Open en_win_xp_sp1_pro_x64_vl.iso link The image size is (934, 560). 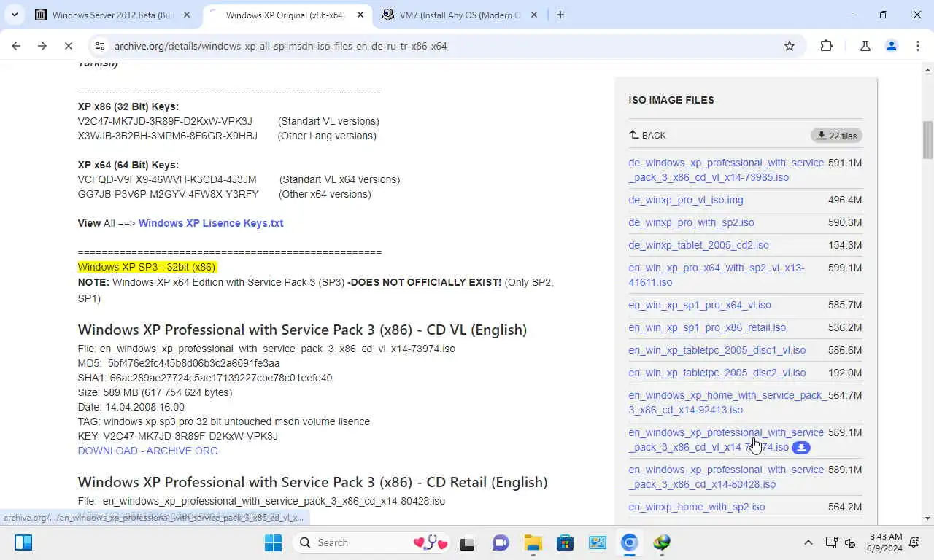pos(700,305)
